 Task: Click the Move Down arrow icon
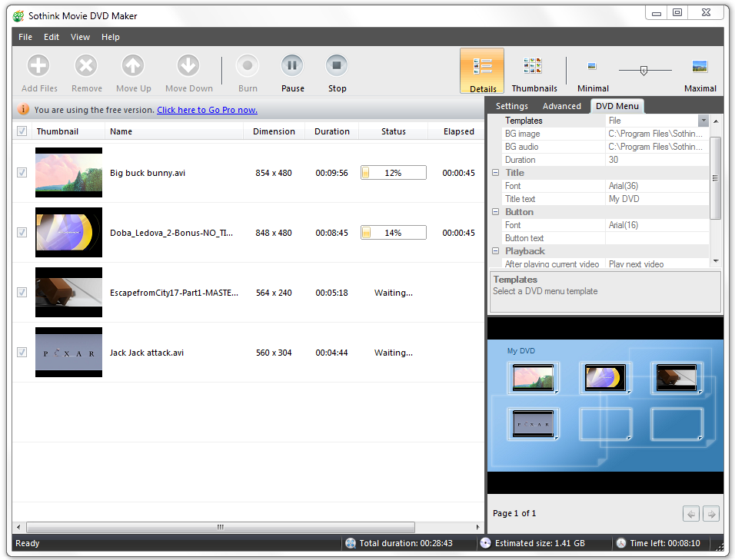coord(188,65)
